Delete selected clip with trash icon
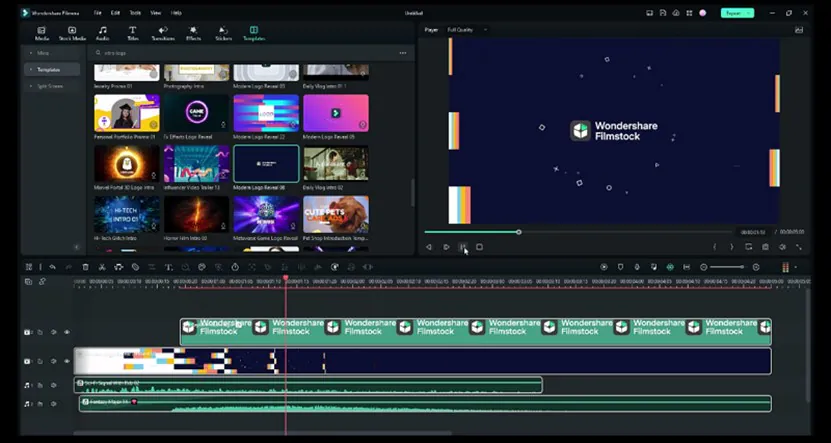831x443 pixels. point(85,267)
